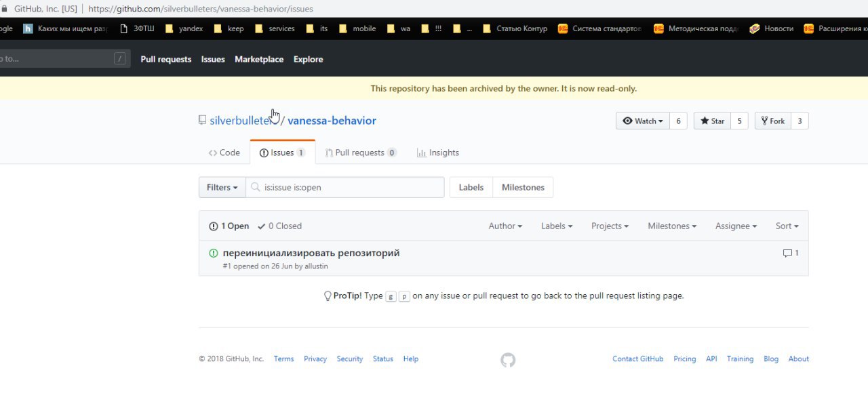This screenshot has height=408, width=868.
Task: Click the open issue status icon
Action: tap(214, 253)
